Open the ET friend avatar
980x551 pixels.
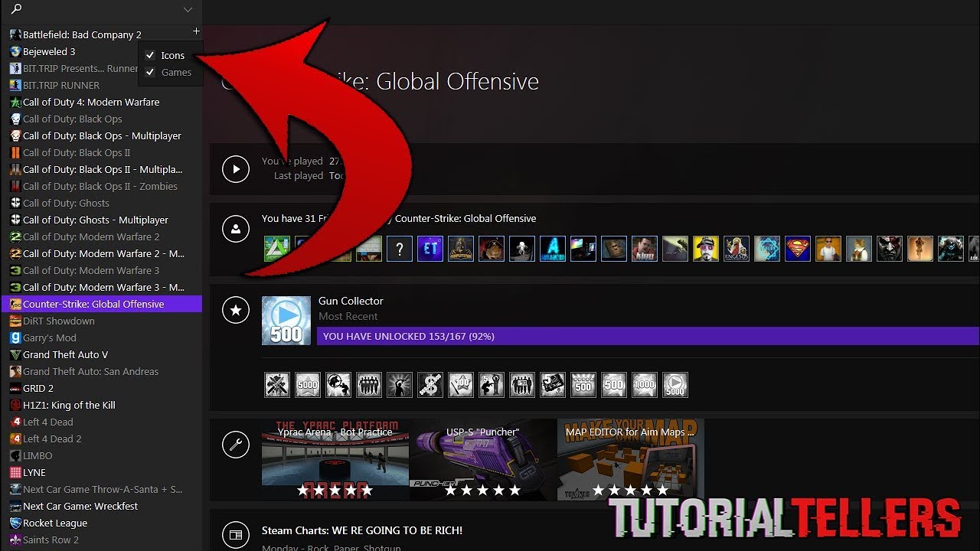[x=430, y=249]
